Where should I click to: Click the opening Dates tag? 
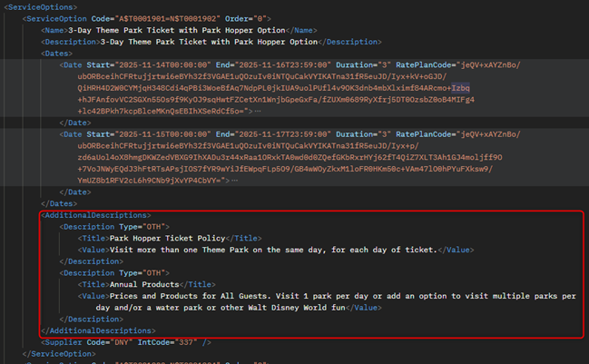[x=56, y=54]
